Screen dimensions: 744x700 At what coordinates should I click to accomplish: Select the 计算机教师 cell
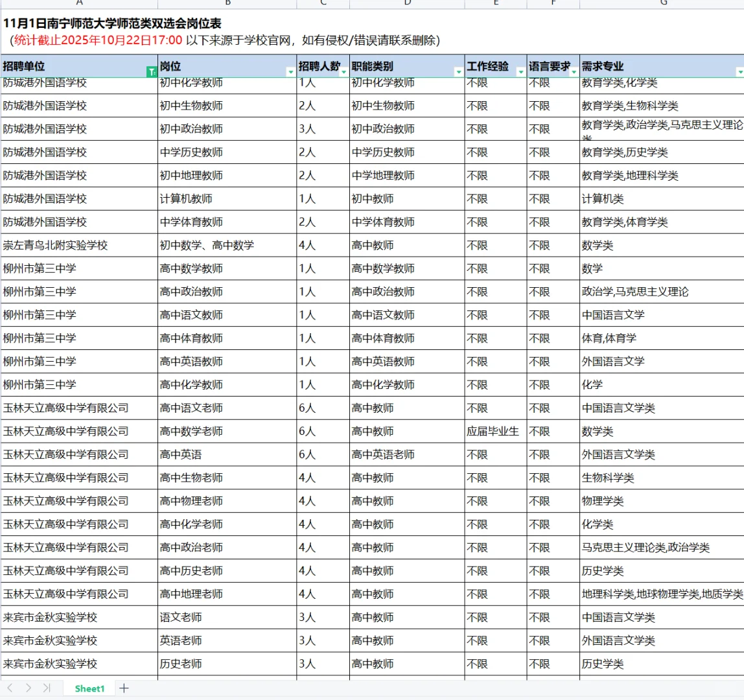[x=227, y=199]
